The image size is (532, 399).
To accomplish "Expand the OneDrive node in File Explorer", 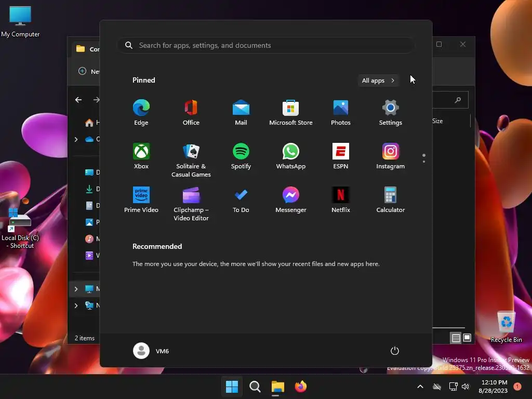I will pos(76,139).
